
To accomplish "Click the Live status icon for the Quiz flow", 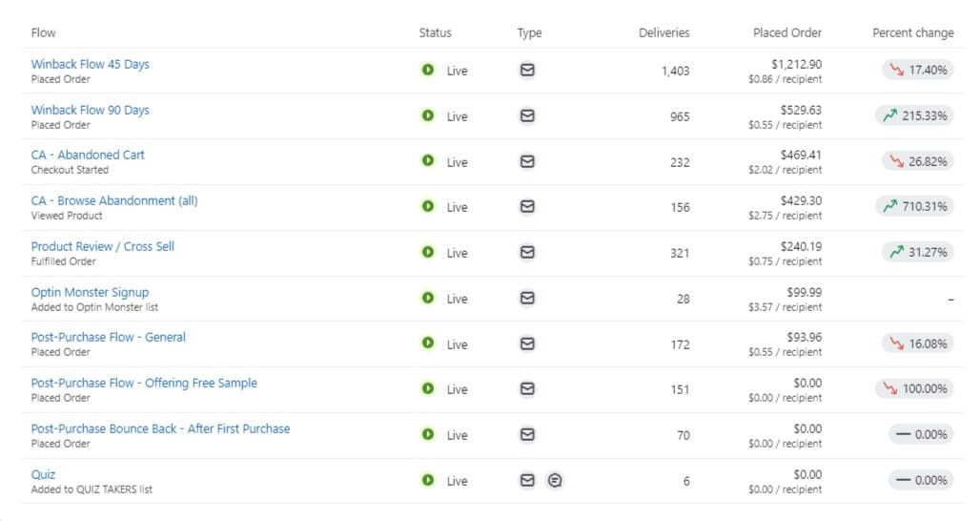I will 428,480.
